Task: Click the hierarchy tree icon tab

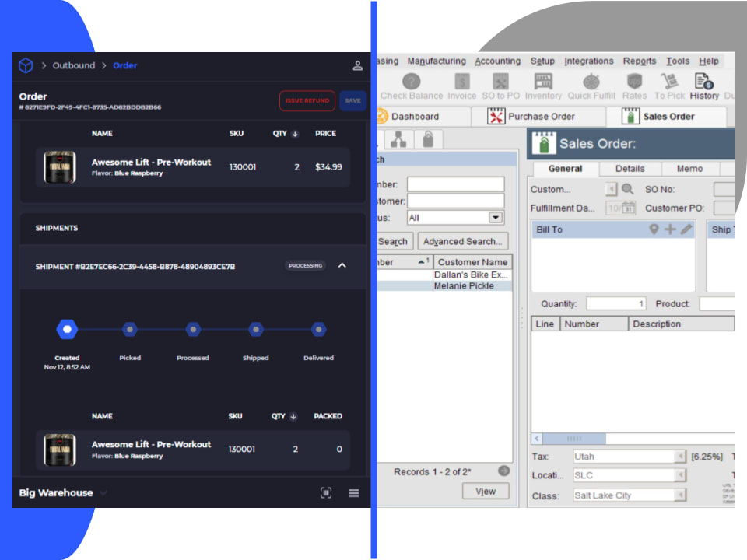Action: point(398,139)
